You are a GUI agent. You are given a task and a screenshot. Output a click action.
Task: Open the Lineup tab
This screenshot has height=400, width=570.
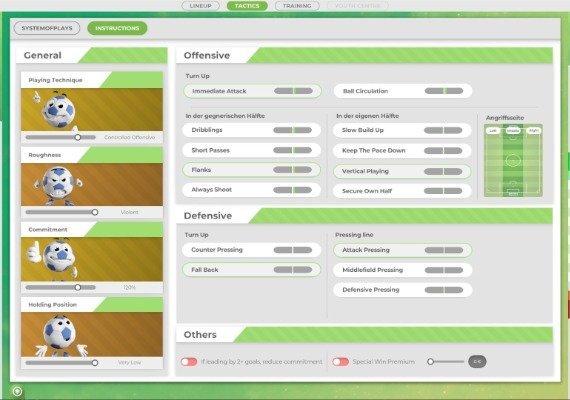point(200,6)
